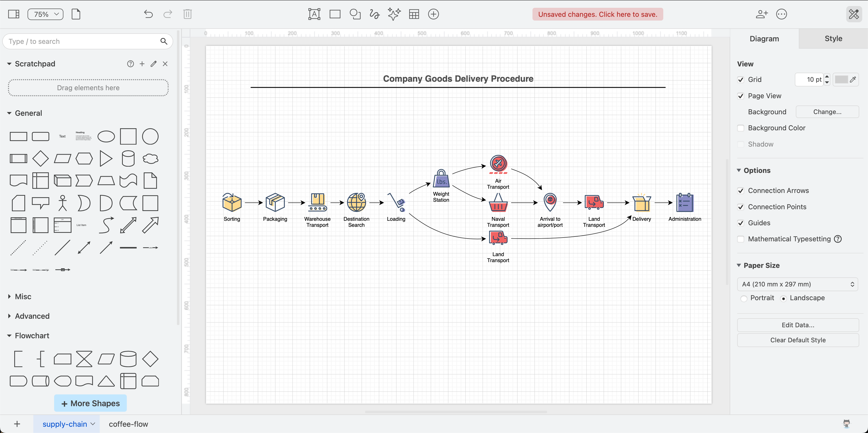
Task: Delete selection with the trash icon
Action: tap(187, 14)
